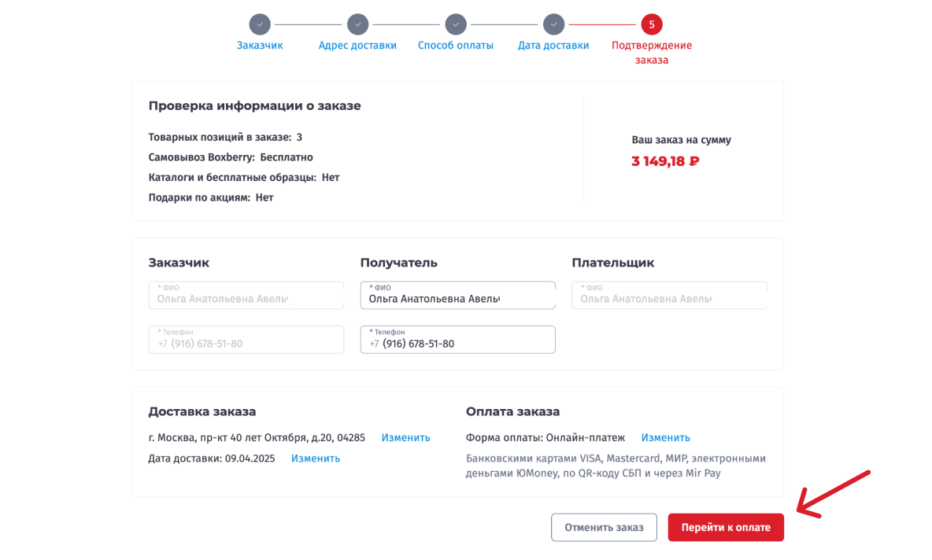Click the checkmark circle above Заказчик step

260,24
